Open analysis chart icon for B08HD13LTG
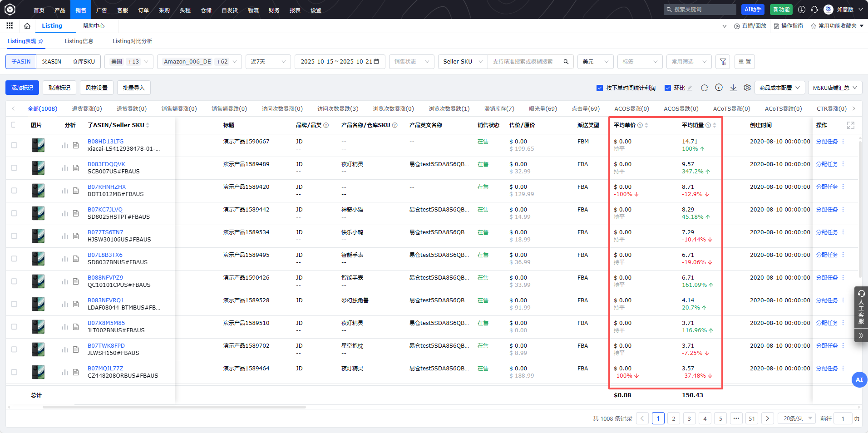Image resolution: width=868 pixels, height=433 pixels. point(65,145)
